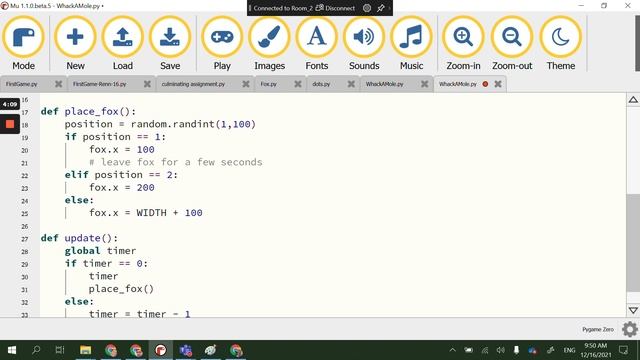Open the Images folder
This screenshot has height=360, width=640.
point(269,43)
